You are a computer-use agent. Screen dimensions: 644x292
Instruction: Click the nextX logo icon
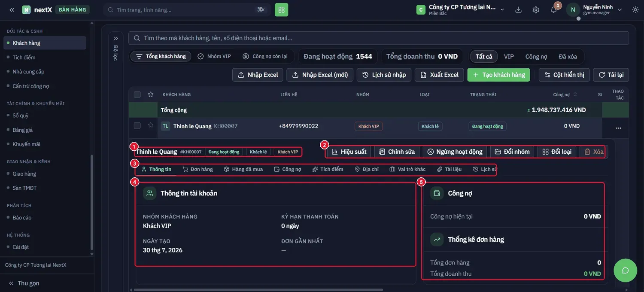(26, 9)
